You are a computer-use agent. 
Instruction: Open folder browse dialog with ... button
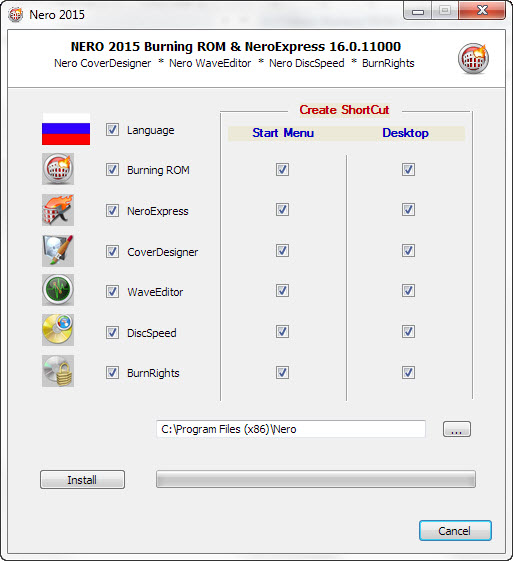pyautogui.click(x=457, y=429)
